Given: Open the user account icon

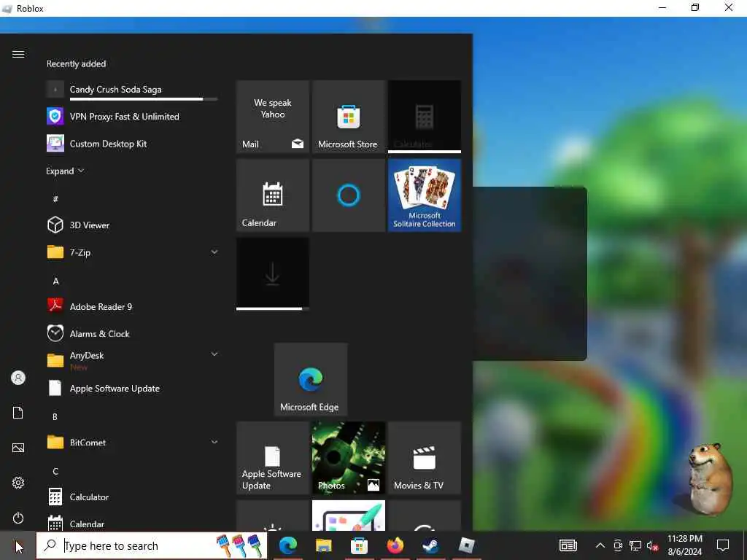Looking at the screenshot, I should (x=18, y=378).
